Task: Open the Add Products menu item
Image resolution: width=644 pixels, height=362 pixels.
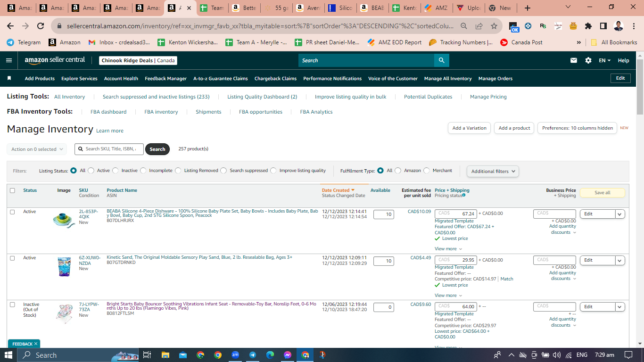Action: (40, 78)
